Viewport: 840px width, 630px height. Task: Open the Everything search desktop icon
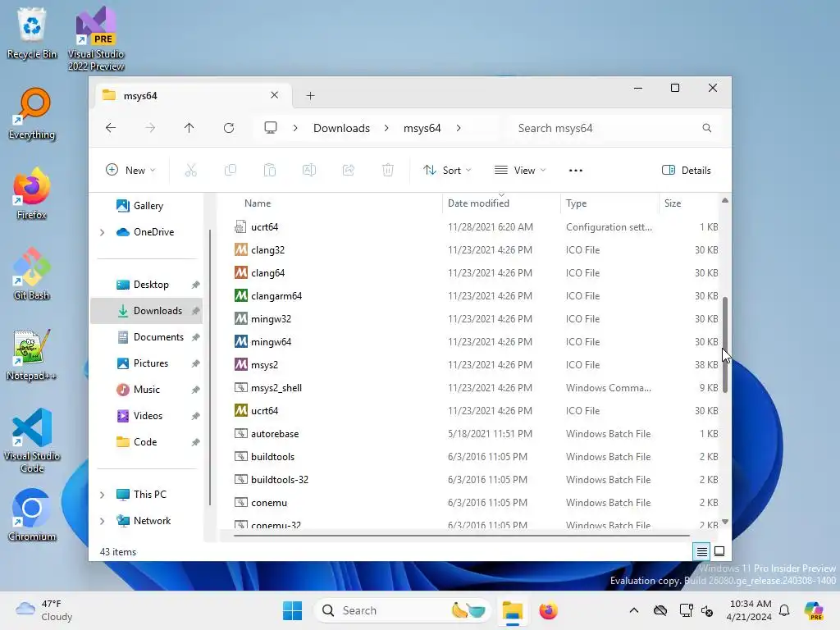32,113
